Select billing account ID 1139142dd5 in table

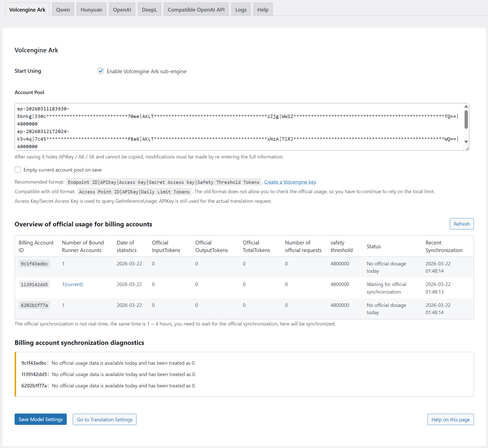coord(34,284)
